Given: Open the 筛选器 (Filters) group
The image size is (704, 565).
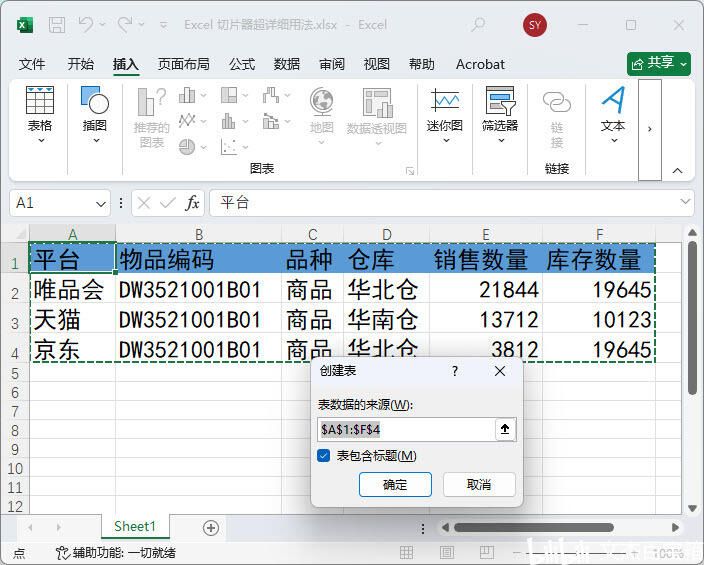Looking at the screenshot, I should 500,115.
